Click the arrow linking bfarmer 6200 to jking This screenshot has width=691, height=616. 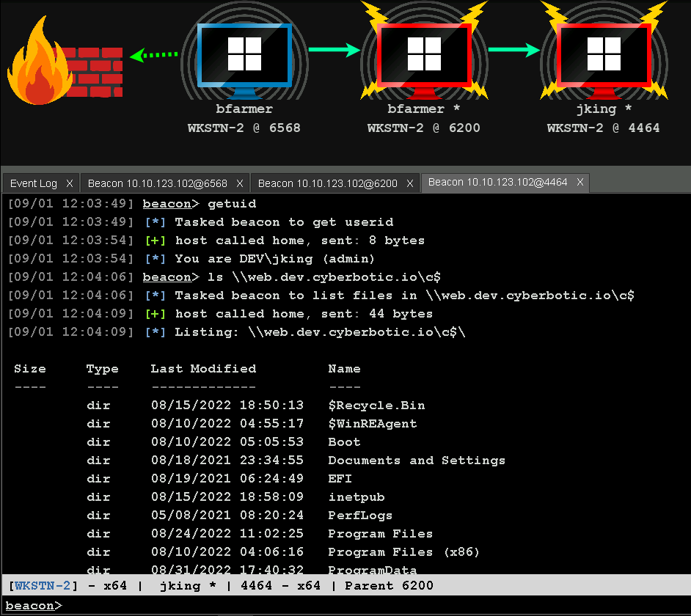coord(514,50)
